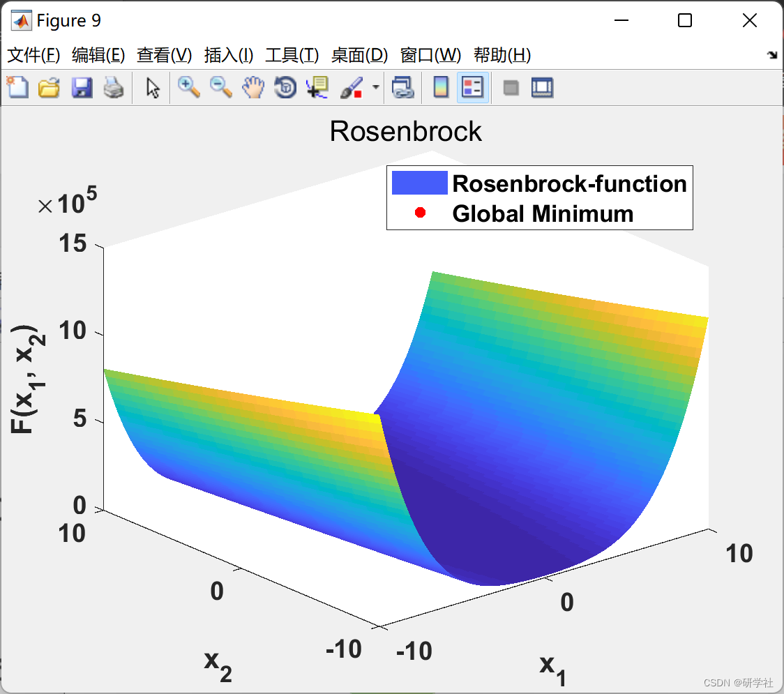Click the Hide Plot Tools icon
The width and height of the screenshot is (784, 694).
click(x=511, y=88)
